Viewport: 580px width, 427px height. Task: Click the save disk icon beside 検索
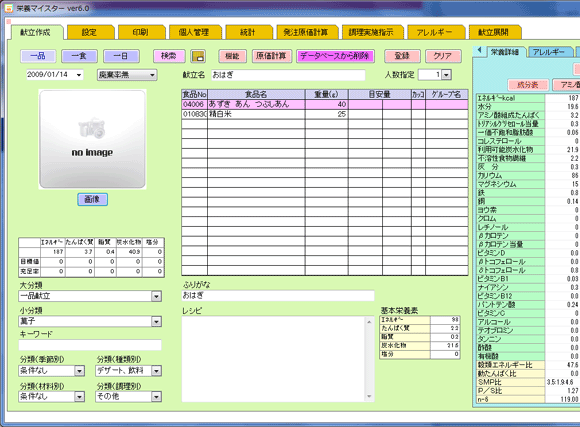(198, 56)
